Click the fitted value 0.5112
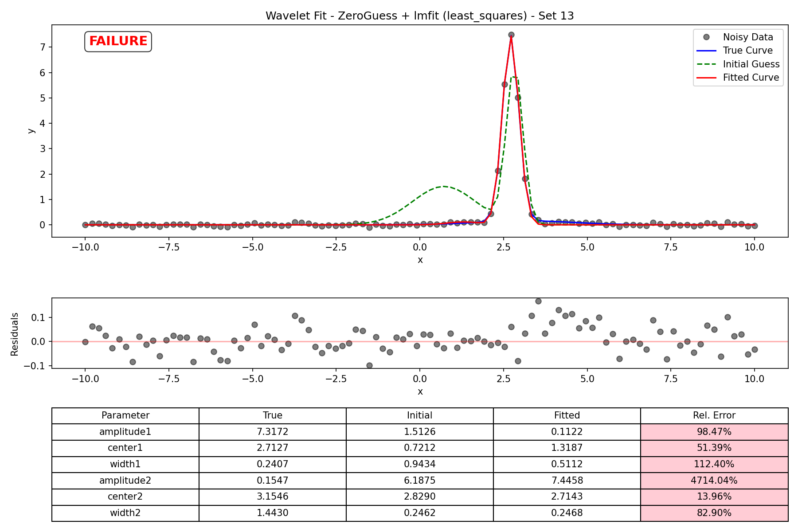798x532 pixels. tap(567, 464)
